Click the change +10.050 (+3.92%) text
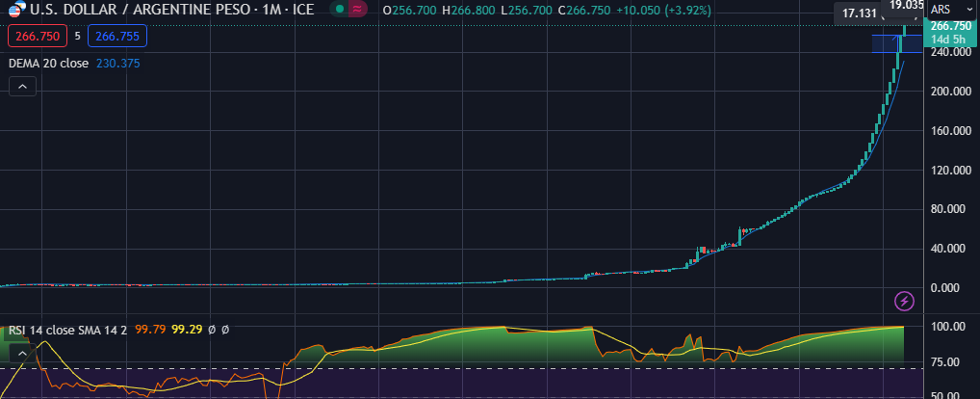Viewport: 980px width, 399px height. [664, 10]
